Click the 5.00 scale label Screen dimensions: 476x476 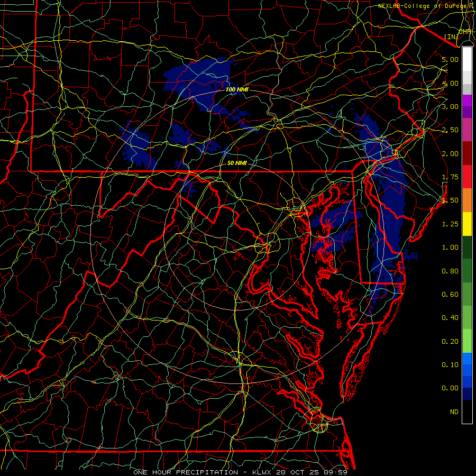[450, 59]
